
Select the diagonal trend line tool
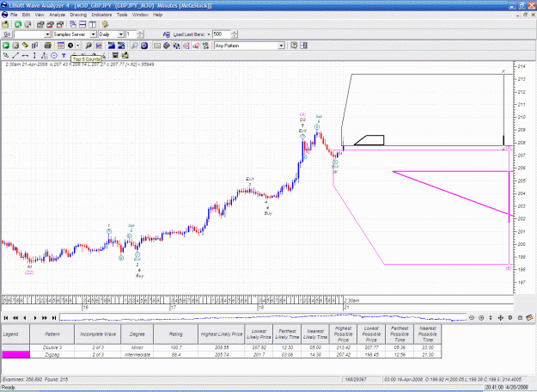15,56
